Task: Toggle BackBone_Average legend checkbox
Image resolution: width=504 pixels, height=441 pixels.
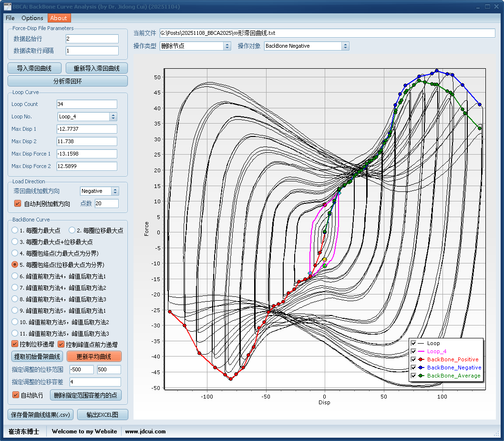Action: coord(413,376)
